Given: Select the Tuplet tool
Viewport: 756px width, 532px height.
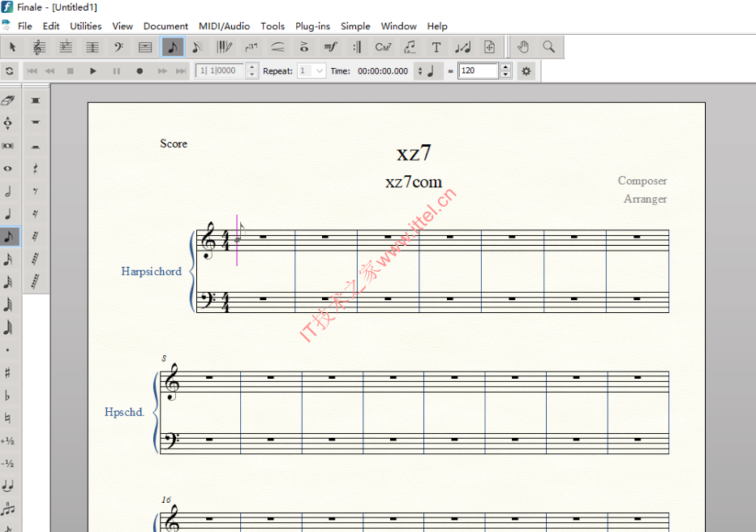Looking at the screenshot, I should [x=251, y=47].
